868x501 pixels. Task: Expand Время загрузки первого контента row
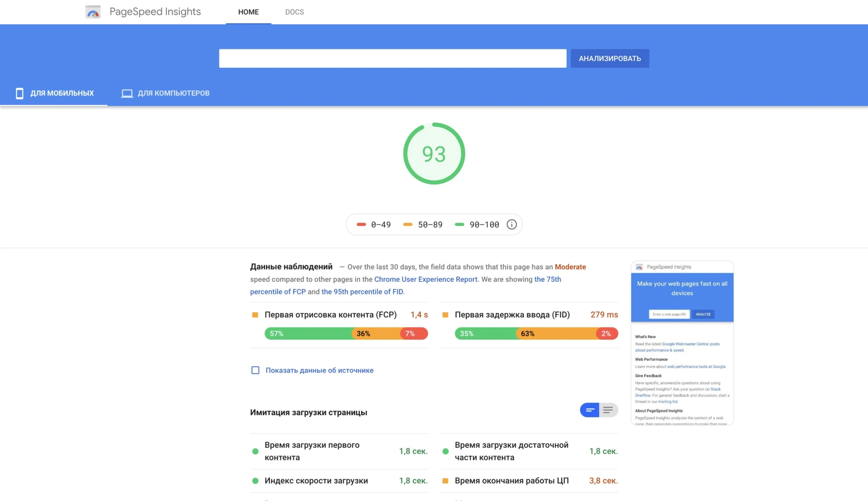(x=312, y=451)
